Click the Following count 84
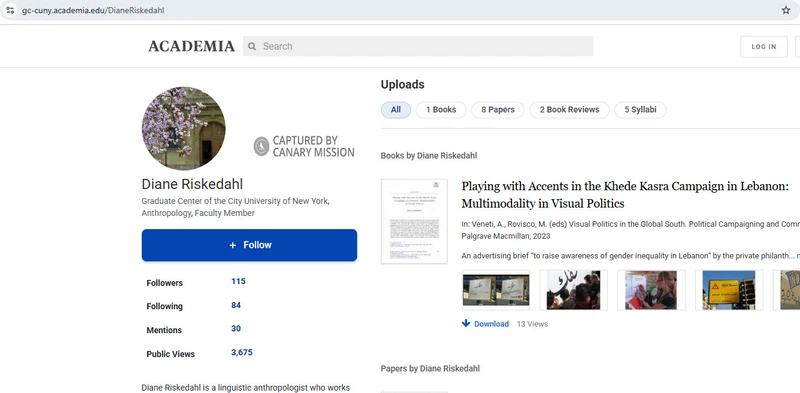The image size is (800, 393). tap(236, 305)
